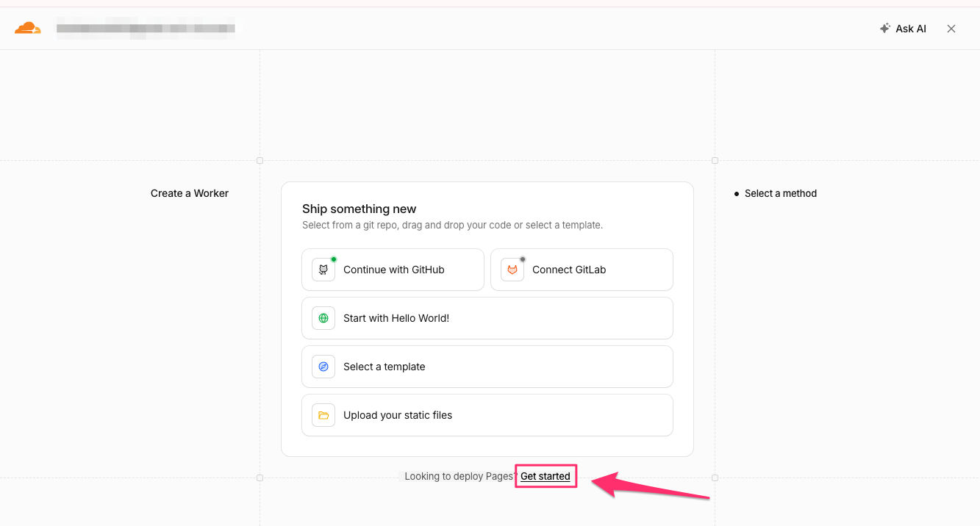Click the Select from a git repo subtitle
The image size is (980, 526).
[452, 225]
